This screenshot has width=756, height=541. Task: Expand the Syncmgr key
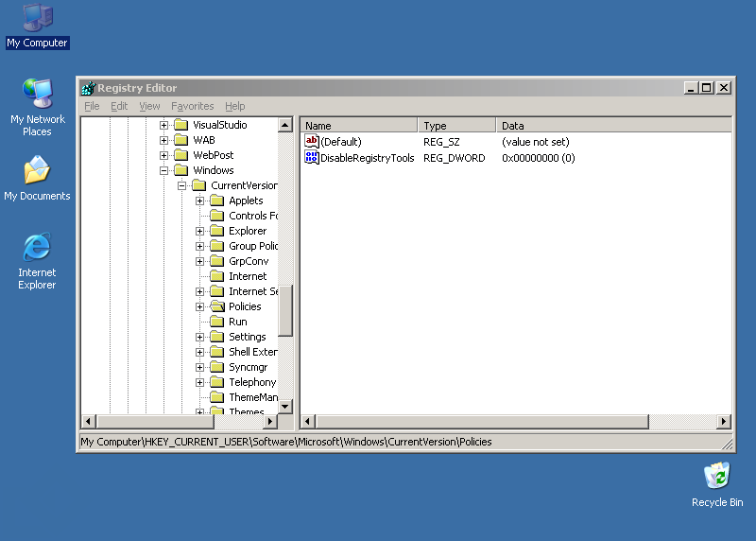199,367
